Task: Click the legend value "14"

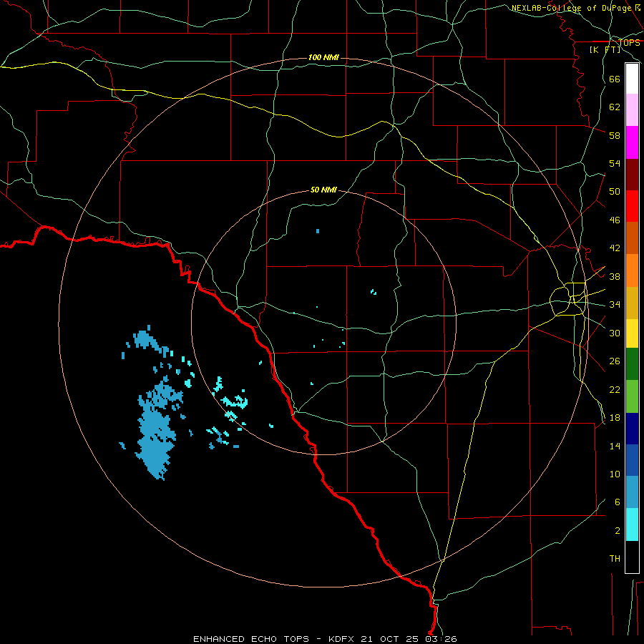Action: coord(615,446)
